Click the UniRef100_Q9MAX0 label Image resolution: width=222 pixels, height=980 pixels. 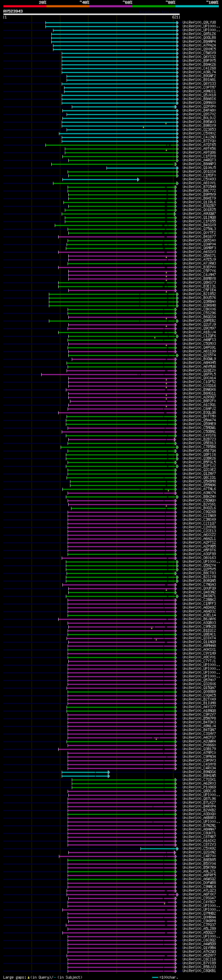199,103
